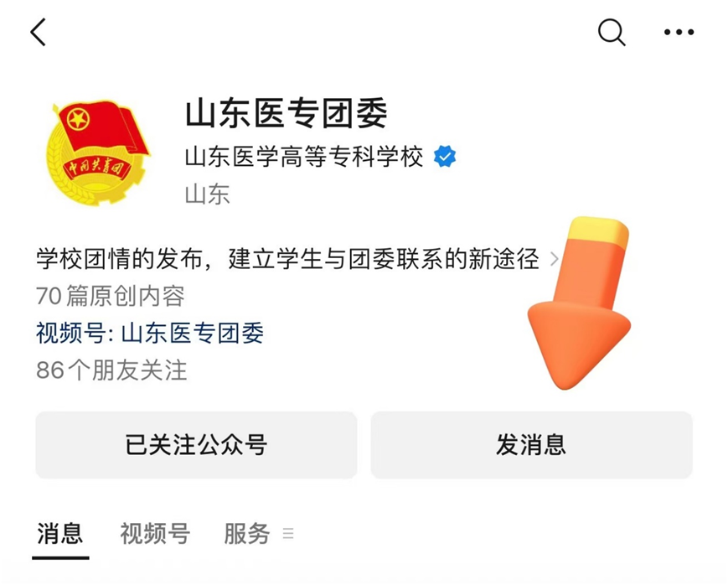This screenshot has width=728, height=585.
Task: Go back using the left arrow
Action: tap(38, 32)
